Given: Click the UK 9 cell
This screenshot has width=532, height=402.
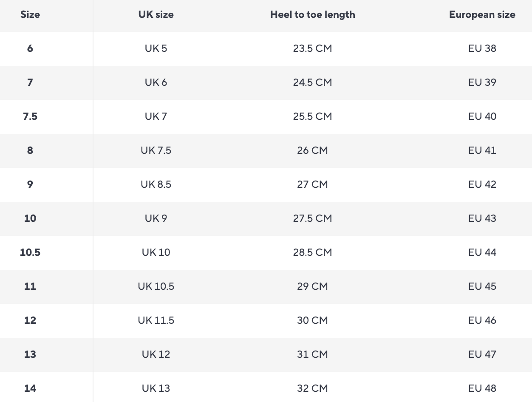Looking at the screenshot, I should point(156,218).
